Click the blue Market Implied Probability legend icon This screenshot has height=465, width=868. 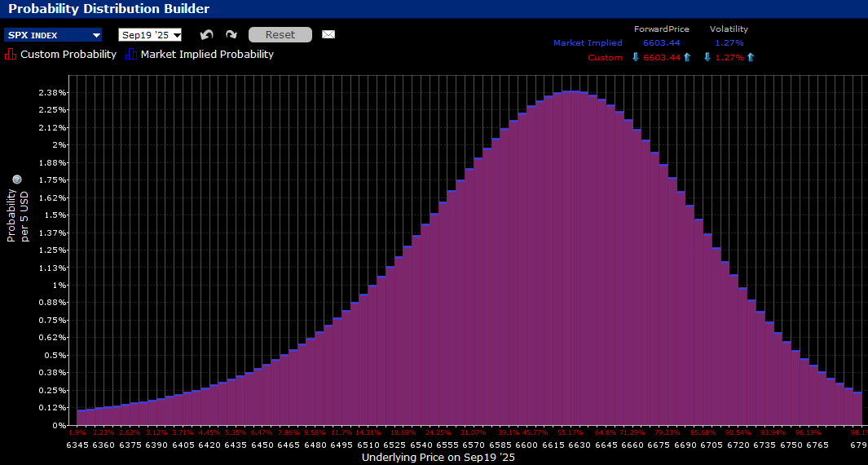click(x=131, y=55)
